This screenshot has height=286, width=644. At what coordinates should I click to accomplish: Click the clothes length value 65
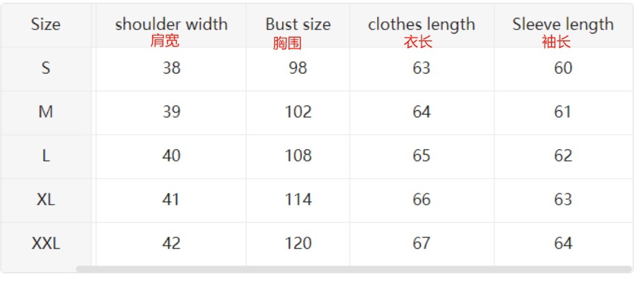[422, 156]
